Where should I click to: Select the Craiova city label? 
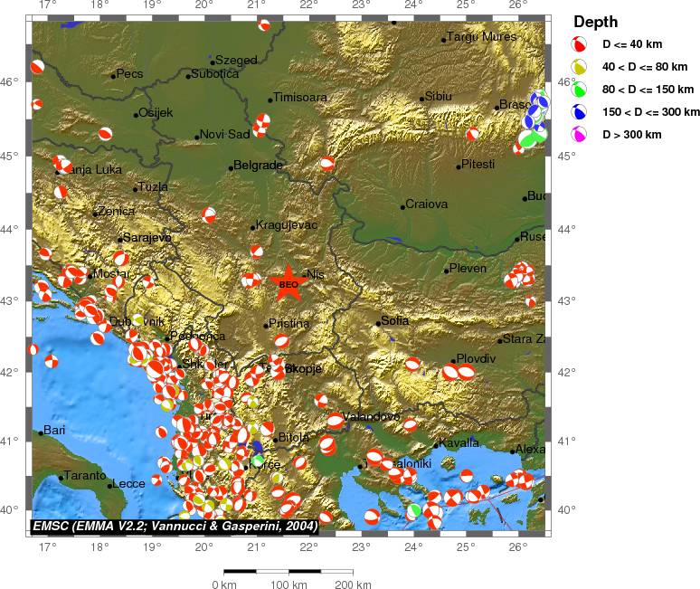[427, 204]
